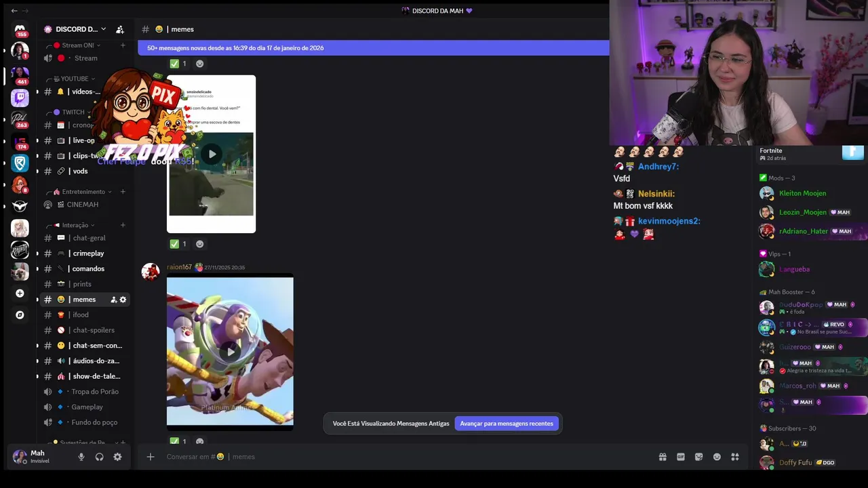The image size is (868, 488).
Task: Open user settings gear near Mah
Action: click(117, 457)
